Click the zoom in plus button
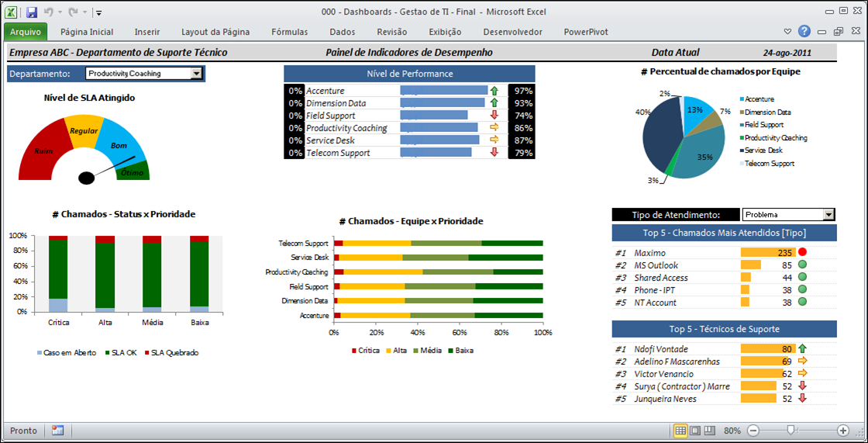 (843, 431)
